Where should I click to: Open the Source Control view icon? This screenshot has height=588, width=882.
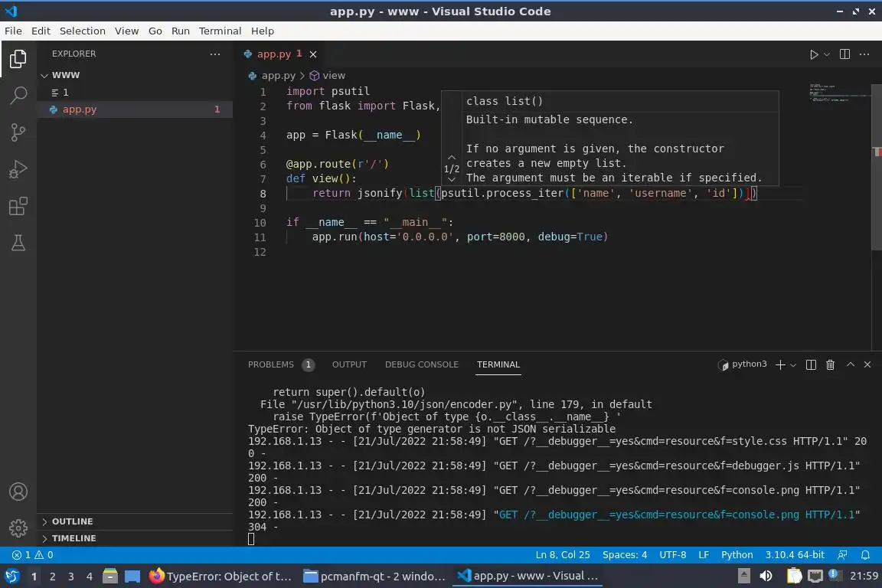[18, 132]
